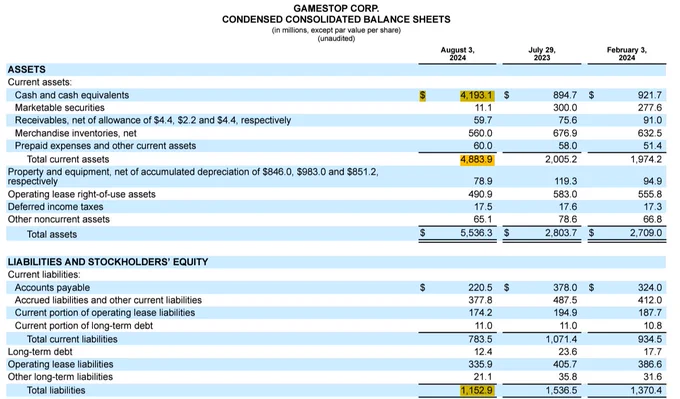Click the Accounts payable row label
Viewport: 680px width, 399px height.
pos(52,288)
